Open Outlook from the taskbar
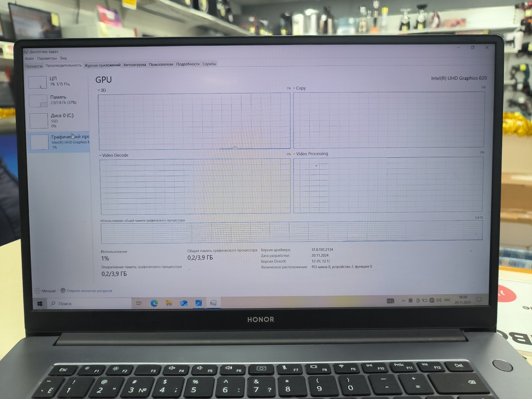The height and width of the screenshot is (399, 532). tap(184, 303)
